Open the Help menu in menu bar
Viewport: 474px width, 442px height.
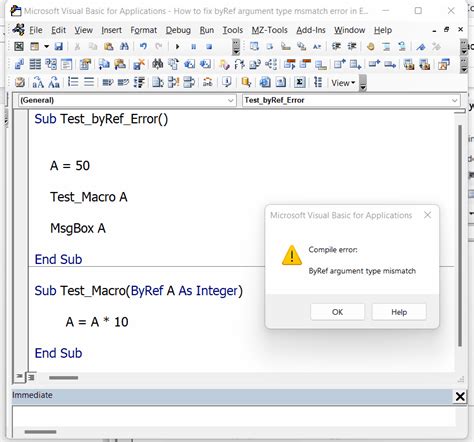pos(383,30)
